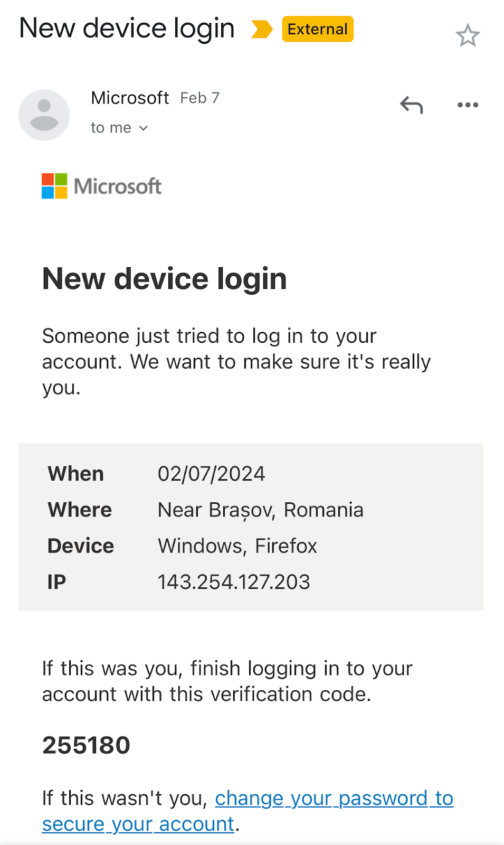
Task: Click the External label badge
Action: click(317, 30)
